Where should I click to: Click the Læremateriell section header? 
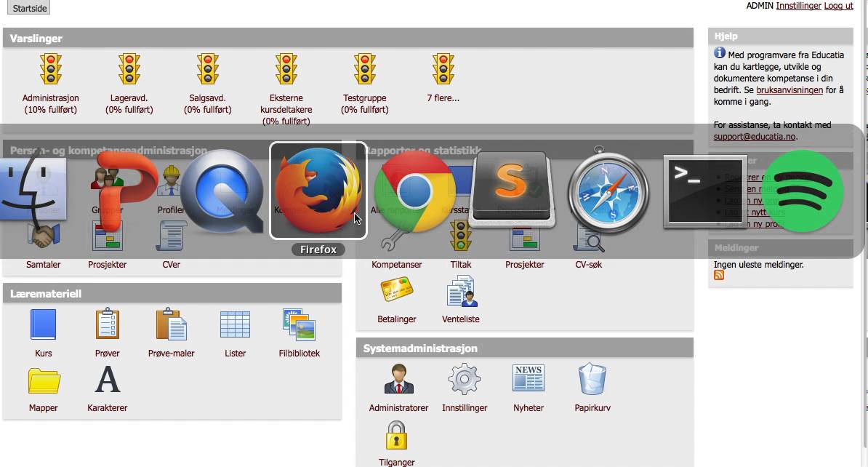172,293
